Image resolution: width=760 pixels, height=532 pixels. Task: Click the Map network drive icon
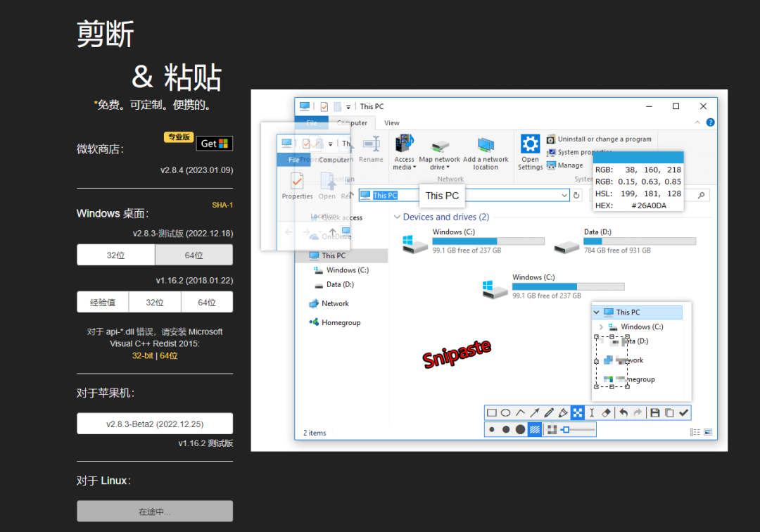click(x=440, y=146)
